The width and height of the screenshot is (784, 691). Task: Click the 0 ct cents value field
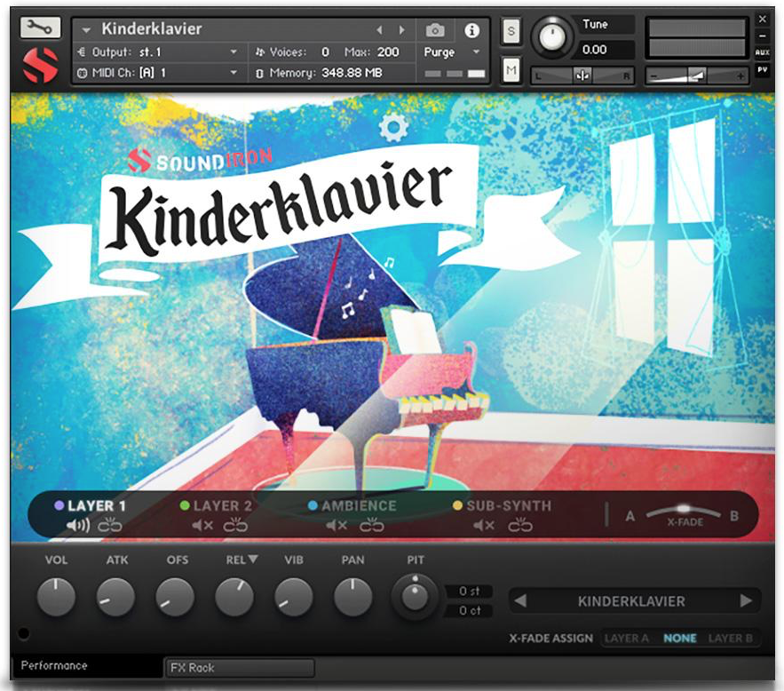469,610
